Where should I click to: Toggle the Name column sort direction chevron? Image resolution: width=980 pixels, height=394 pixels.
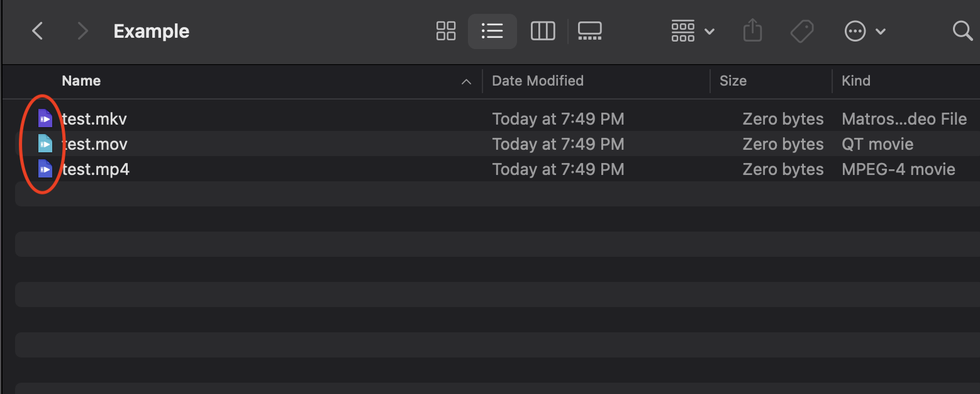pyautogui.click(x=465, y=81)
